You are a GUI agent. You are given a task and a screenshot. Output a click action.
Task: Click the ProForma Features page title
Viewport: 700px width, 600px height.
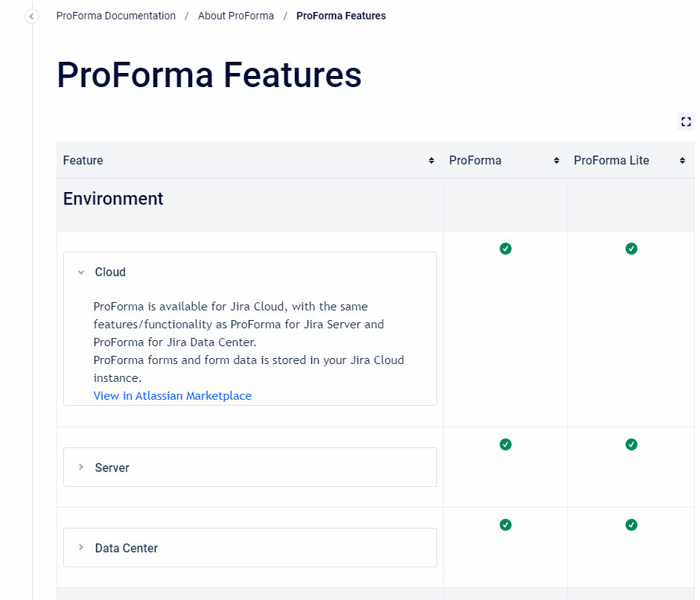point(209,74)
